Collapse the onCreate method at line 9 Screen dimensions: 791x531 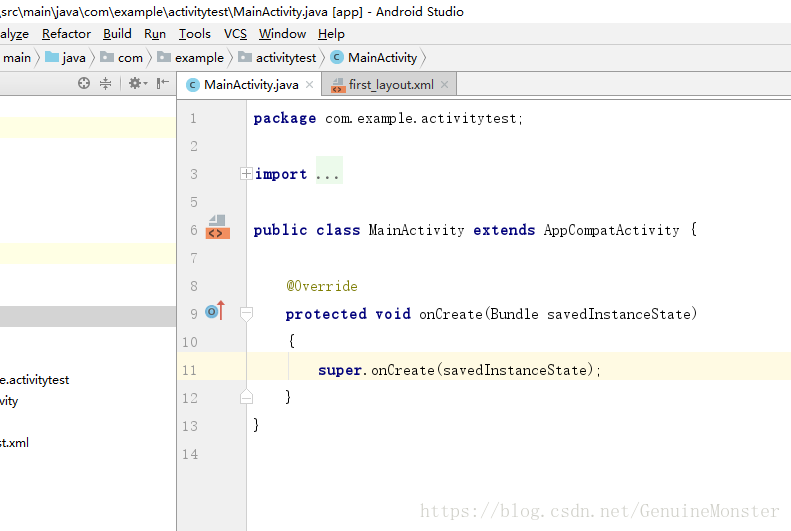point(246,314)
